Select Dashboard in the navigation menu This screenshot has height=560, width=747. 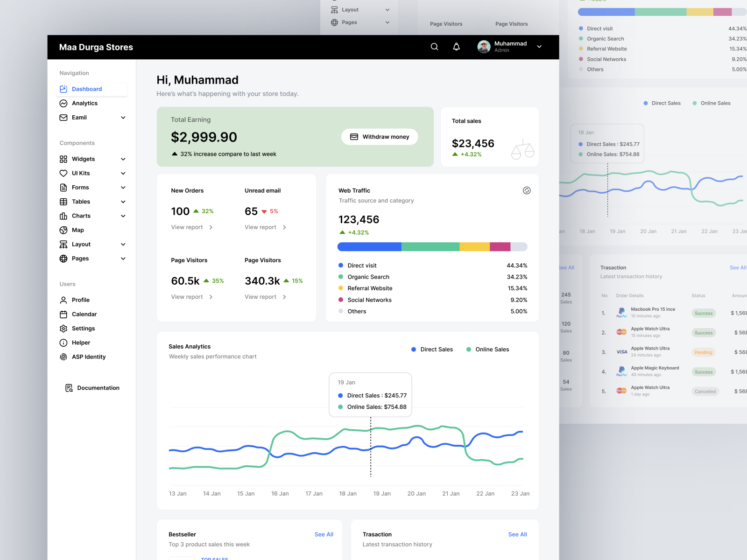[x=87, y=89]
